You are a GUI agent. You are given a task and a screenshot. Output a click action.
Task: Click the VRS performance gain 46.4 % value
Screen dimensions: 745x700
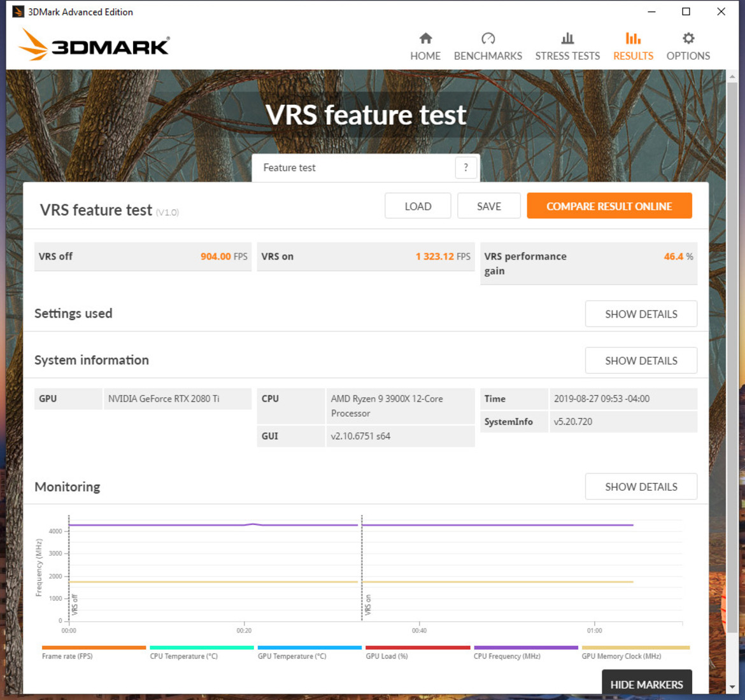click(678, 256)
